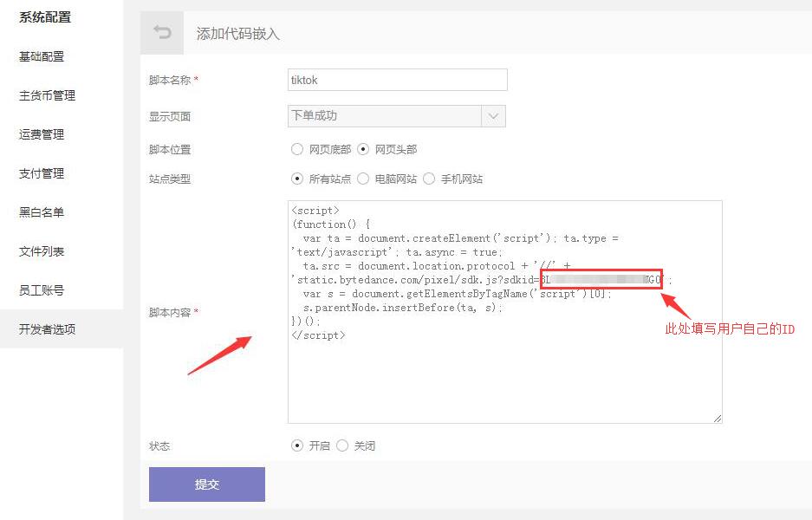Click the 脚本位置 field label
This screenshot has width=812, height=520.
coord(170,150)
